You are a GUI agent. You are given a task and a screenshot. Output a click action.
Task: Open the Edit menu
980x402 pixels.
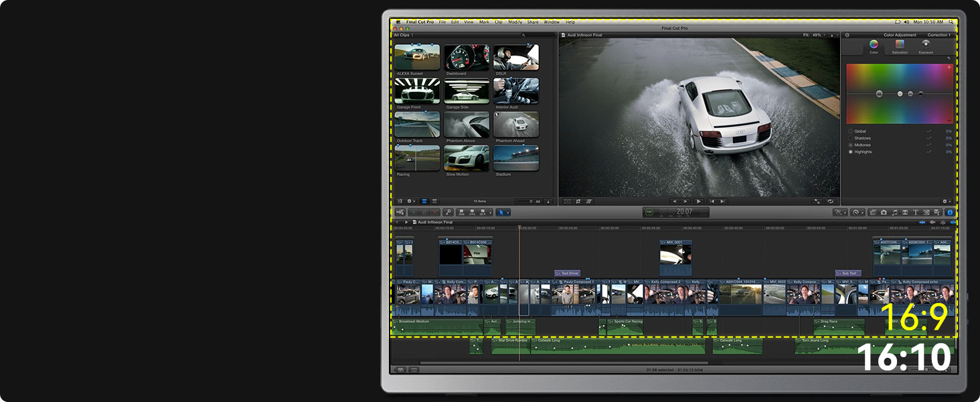[x=455, y=22]
